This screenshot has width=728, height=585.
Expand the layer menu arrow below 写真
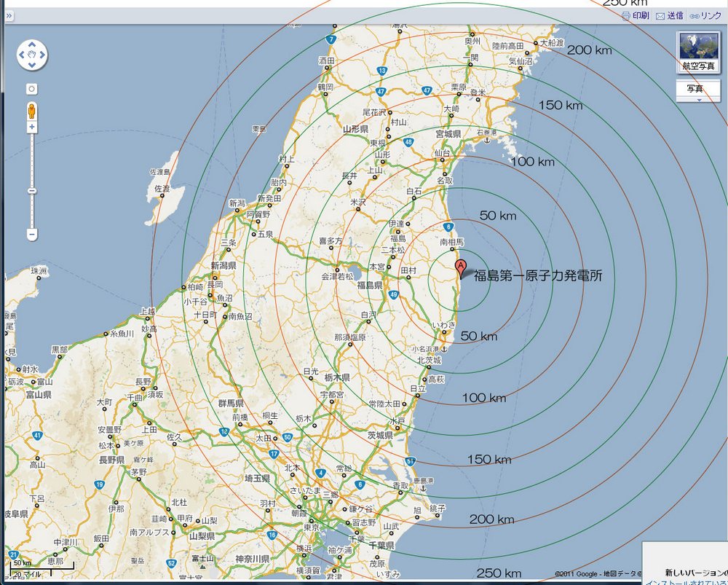click(699, 99)
